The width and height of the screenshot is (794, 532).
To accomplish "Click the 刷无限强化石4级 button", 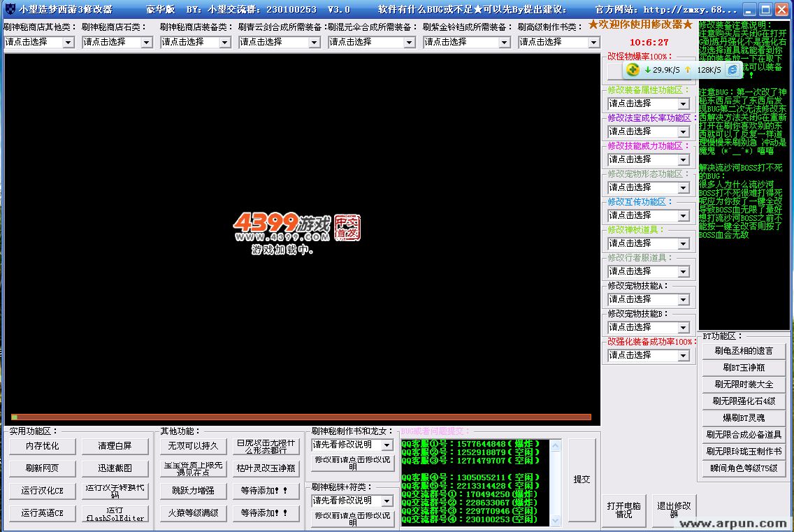I will click(x=744, y=401).
